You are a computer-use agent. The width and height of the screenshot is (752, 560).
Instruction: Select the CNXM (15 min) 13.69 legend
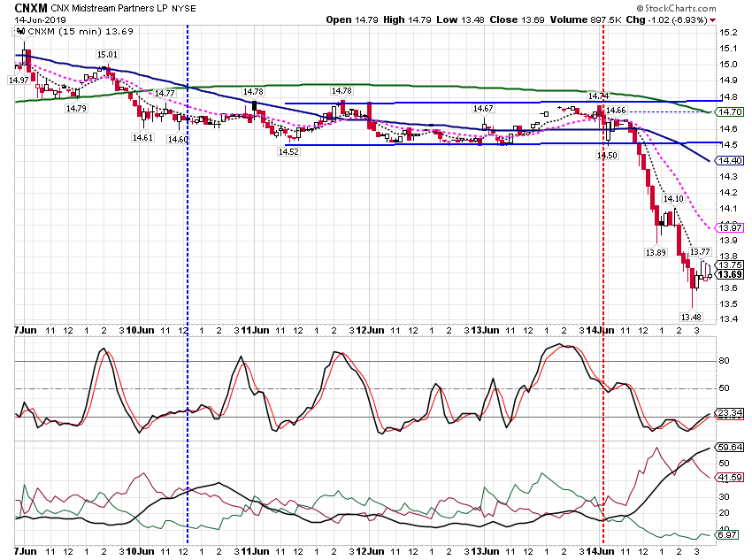pyautogui.click(x=81, y=32)
